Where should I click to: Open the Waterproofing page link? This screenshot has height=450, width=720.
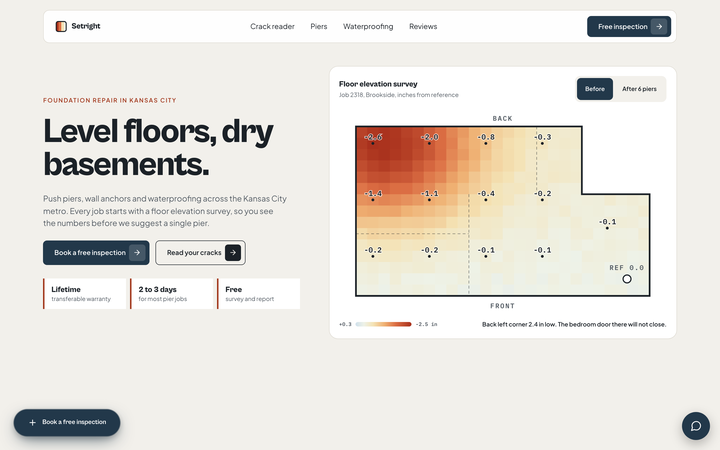368,27
